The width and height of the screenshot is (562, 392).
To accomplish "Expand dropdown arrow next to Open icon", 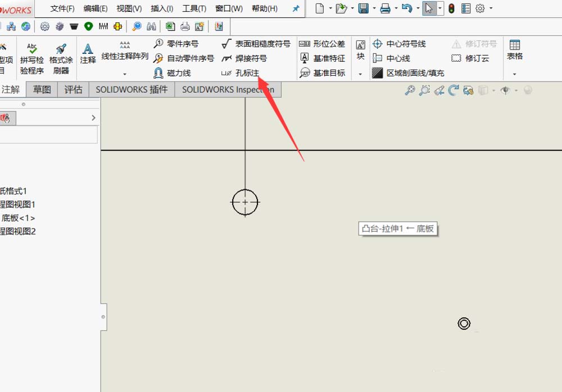I will (x=352, y=8).
